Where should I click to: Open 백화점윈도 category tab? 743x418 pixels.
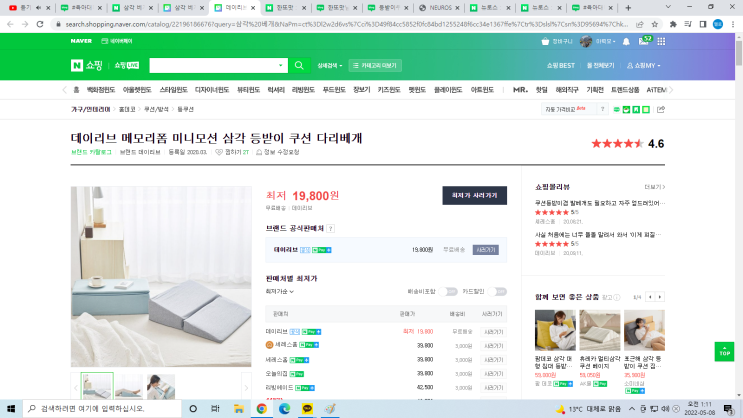tap(100, 90)
